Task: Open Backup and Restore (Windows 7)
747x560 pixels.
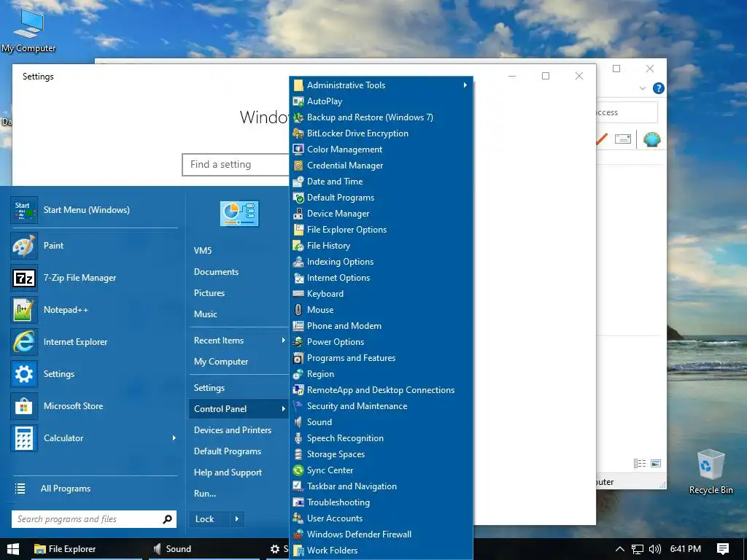Action: point(381,117)
